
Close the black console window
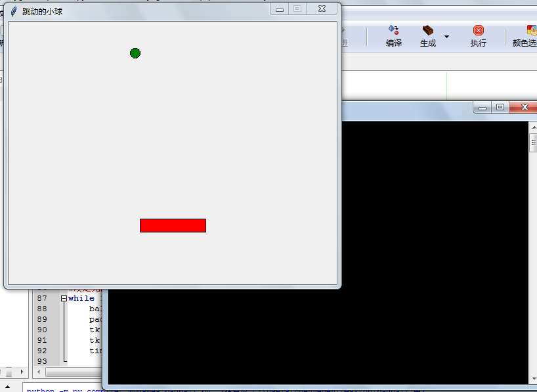coord(525,107)
